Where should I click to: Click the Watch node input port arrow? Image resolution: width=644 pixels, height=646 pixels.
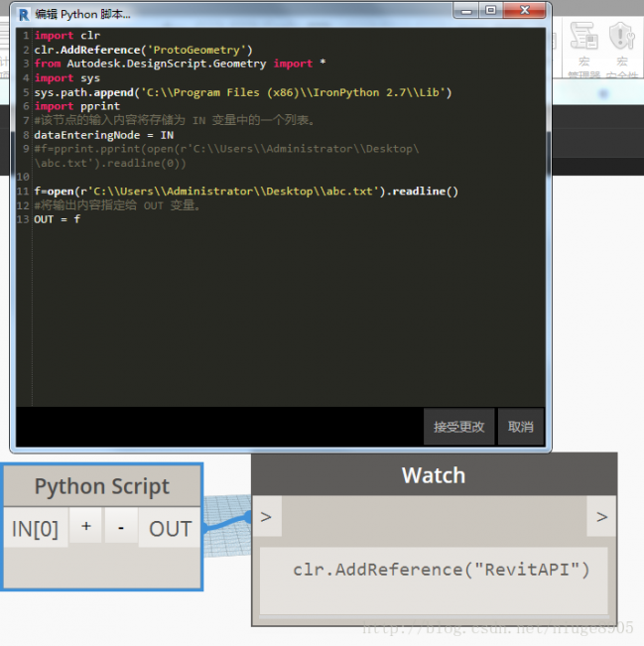265,517
